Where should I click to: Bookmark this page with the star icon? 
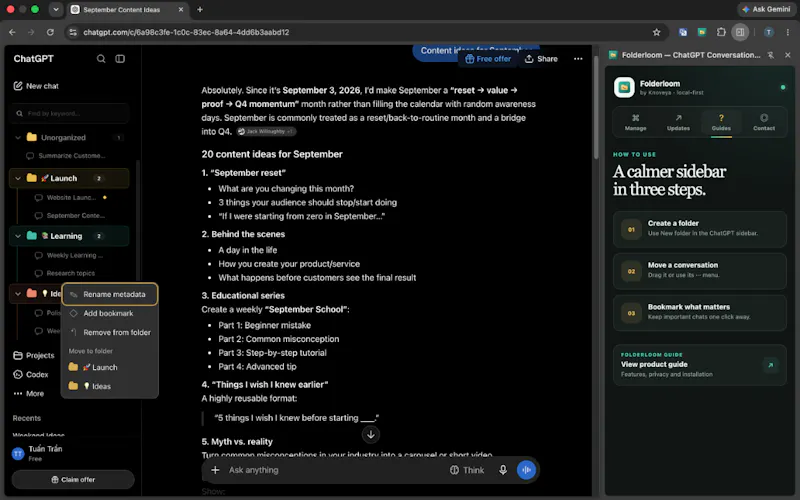coord(656,32)
